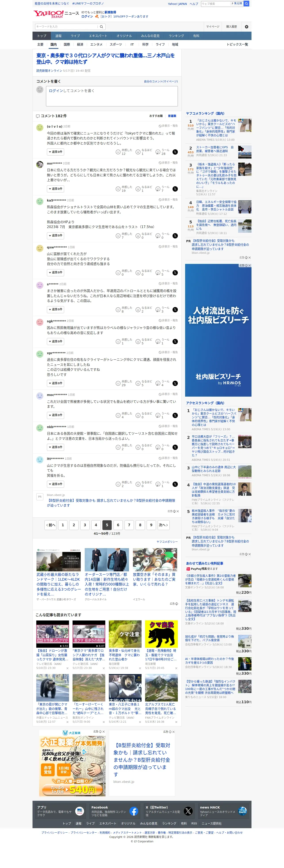Open the Facebook icon in the footer

(134, 811)
